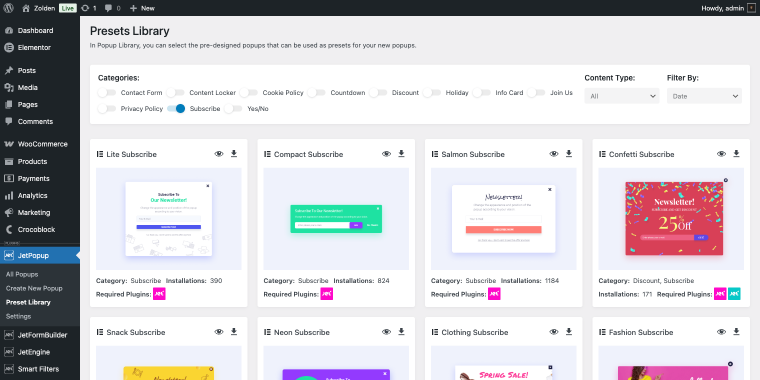Preview the Snack Subscribe preset
760x380 pixels.
click(x=219, y=332)
